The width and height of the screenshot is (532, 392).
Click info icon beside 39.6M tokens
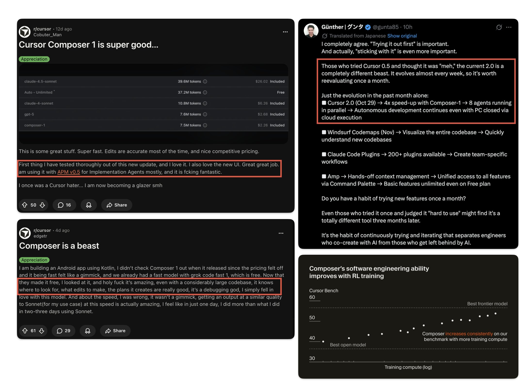(205, 82)
